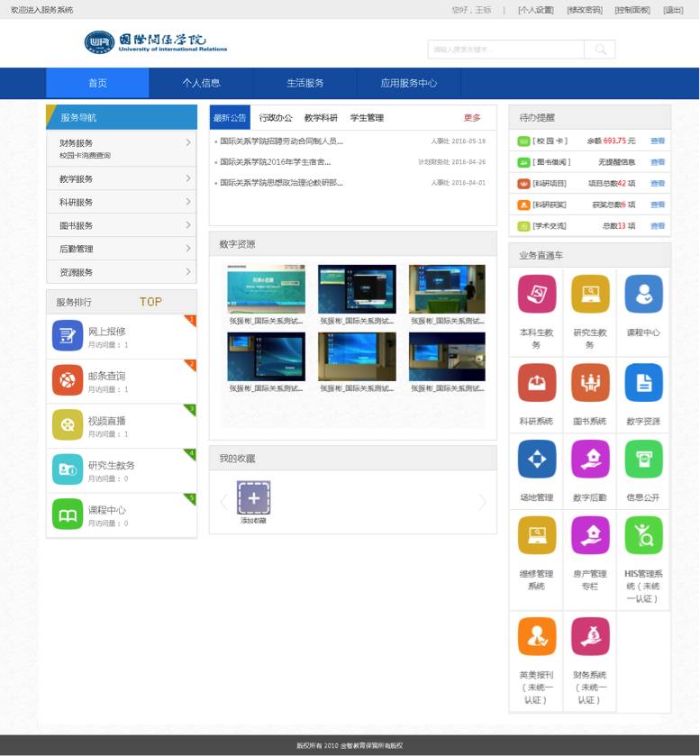The width and height of the screenshot is (700, 756).
Task: Click the 视频直播 icon in 服务排行
Action: pos(68,424)
